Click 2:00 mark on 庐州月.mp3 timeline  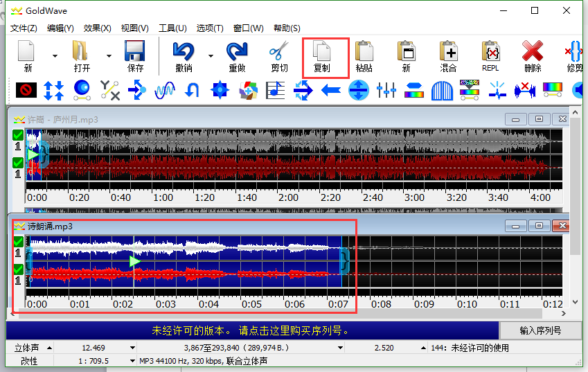[x=288, y=197]
